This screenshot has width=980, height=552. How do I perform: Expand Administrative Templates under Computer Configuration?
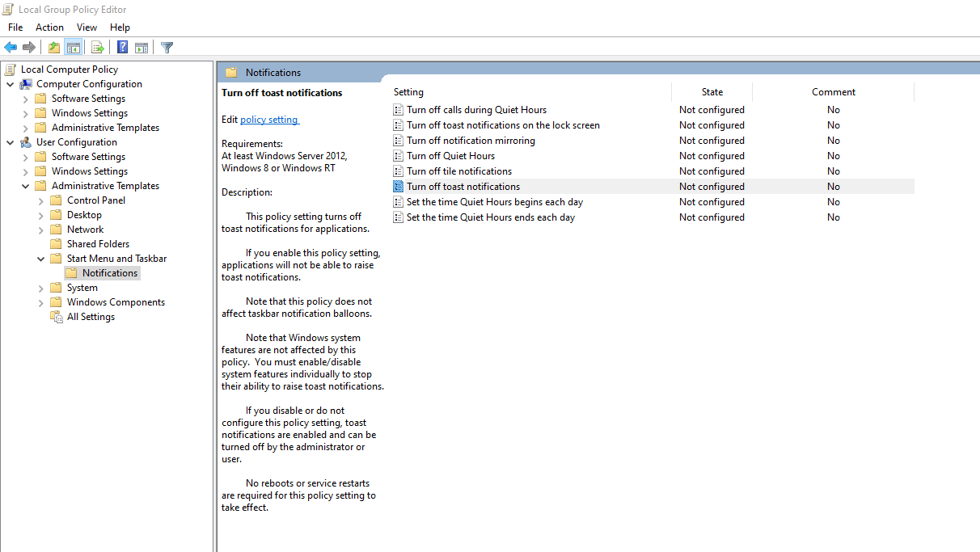click(25, 128)
